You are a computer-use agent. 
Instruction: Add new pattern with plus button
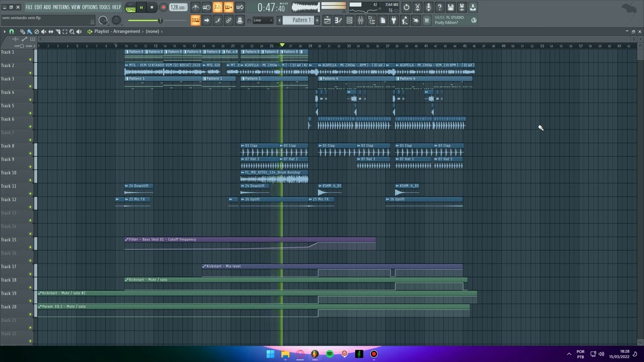point(317,20)
